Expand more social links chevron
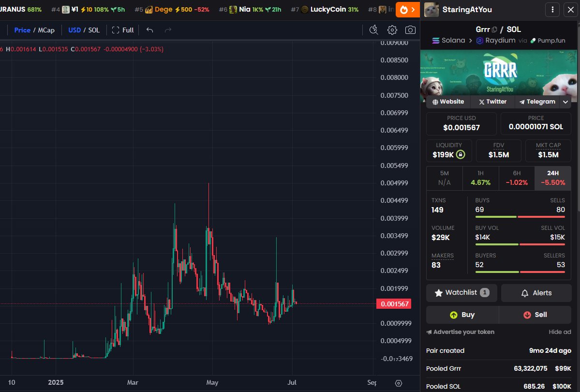This screenshot has height=392, width=580. point(565,102)
